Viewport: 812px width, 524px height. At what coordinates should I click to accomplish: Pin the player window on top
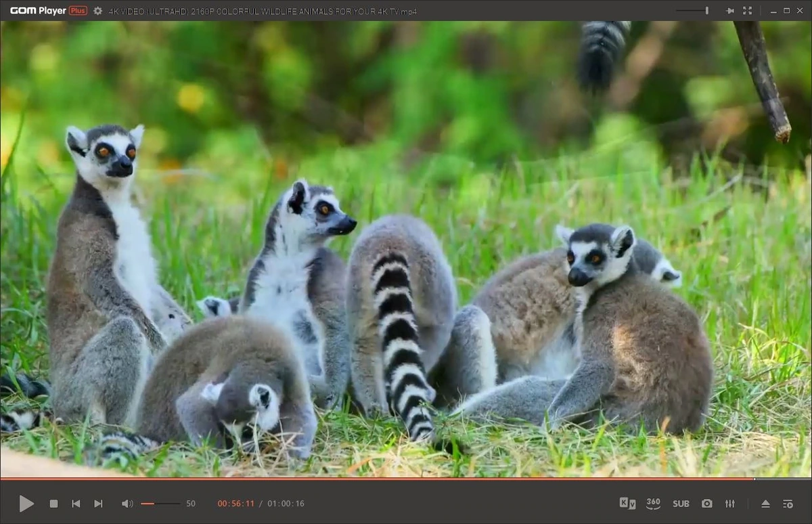click(x=730, y=11)
